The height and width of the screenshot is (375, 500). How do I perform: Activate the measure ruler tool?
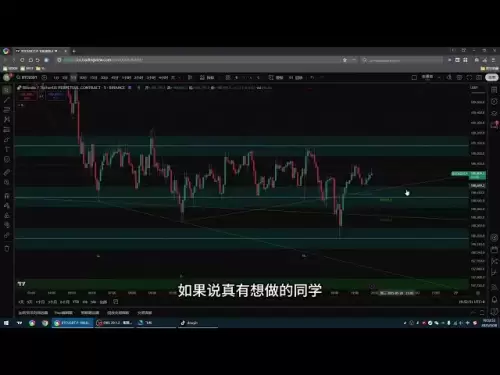pos(7,172)
